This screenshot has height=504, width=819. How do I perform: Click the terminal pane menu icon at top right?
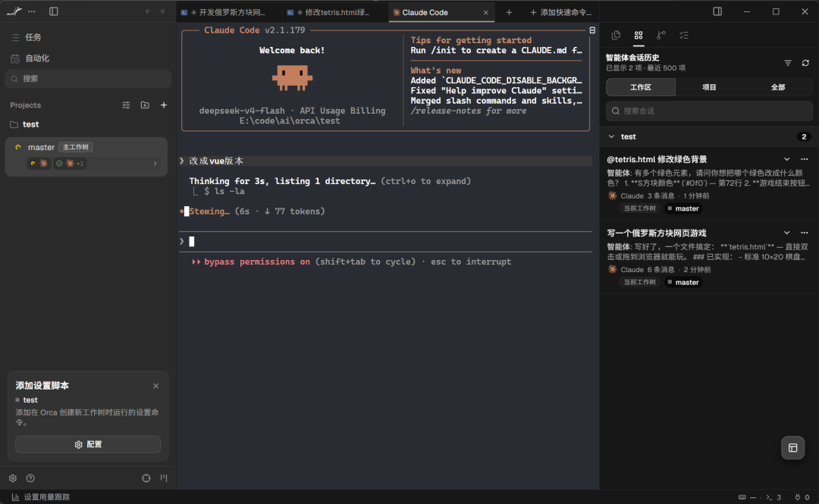pyautogui.click(x=592, y=30)
